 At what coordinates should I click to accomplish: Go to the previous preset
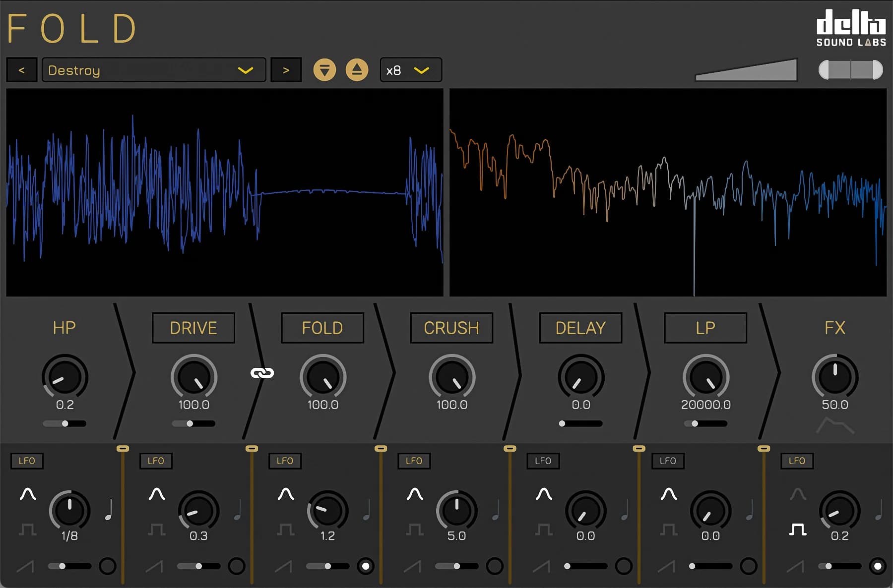click(21, 70)
